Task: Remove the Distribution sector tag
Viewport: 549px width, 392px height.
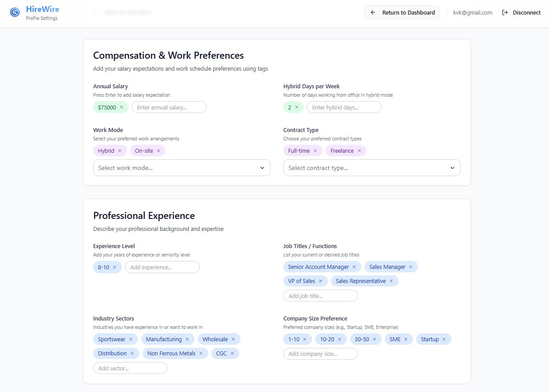Action: coord(132,353)
